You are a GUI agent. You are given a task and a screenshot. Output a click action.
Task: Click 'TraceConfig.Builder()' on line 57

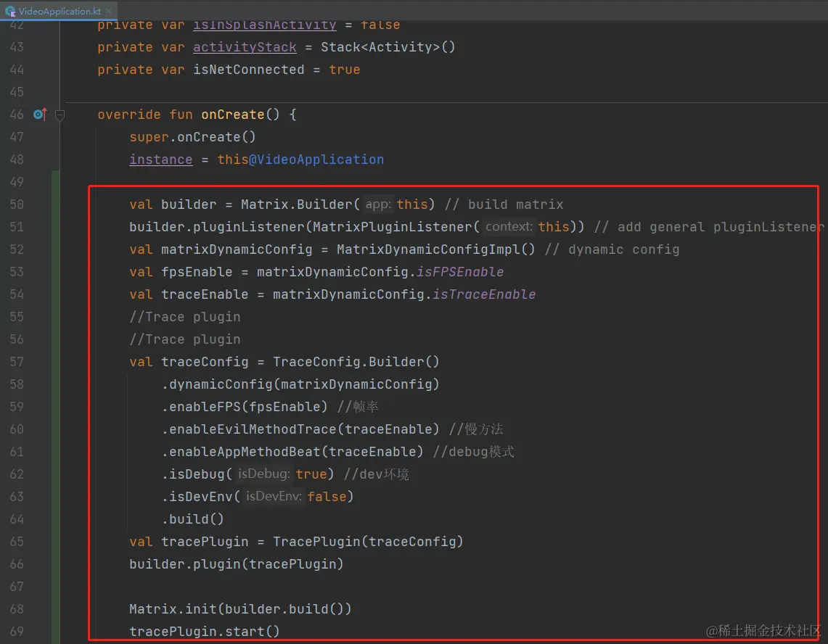[356, 362]
